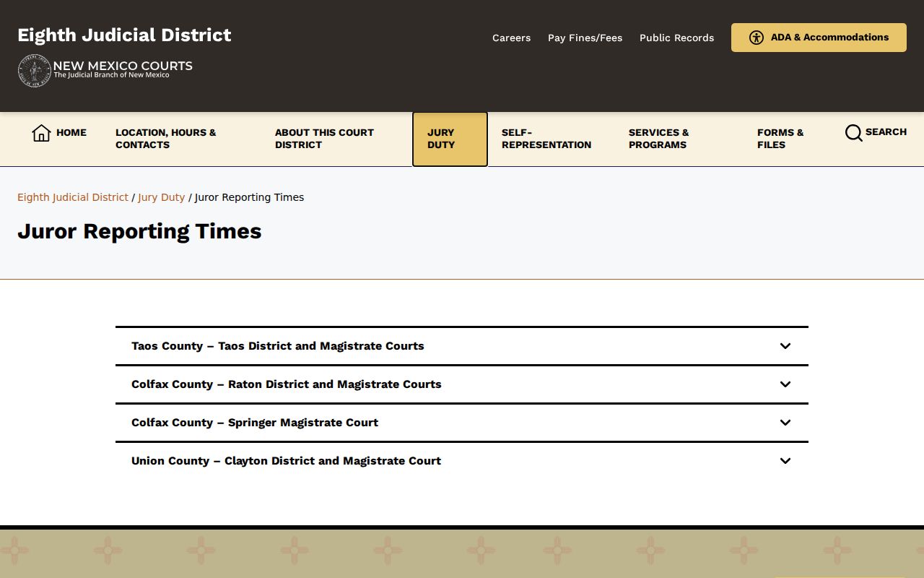Image resolution: width=924 pixels, height=578 pixels.
Task: Open the Jury Duty menu tab
Action: click(450, 139)
